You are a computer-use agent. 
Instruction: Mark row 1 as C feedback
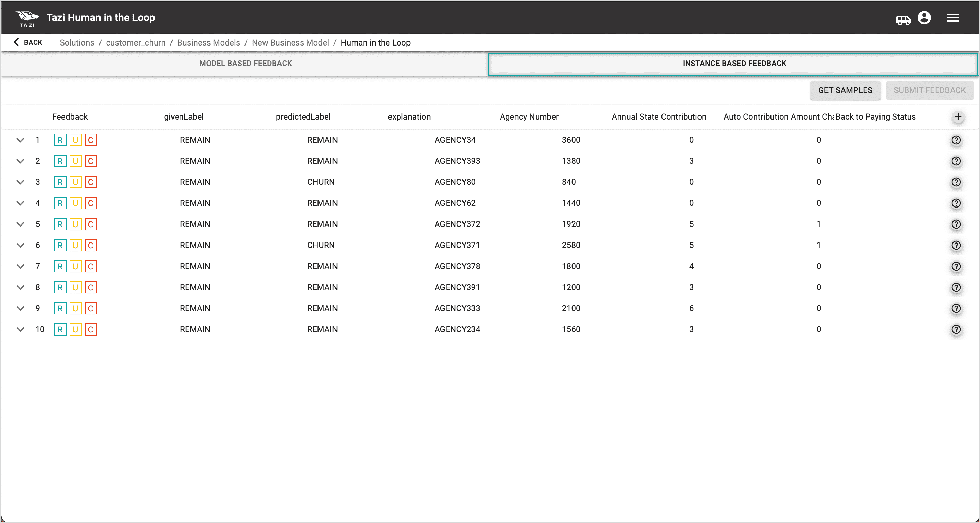coord(91,140)
